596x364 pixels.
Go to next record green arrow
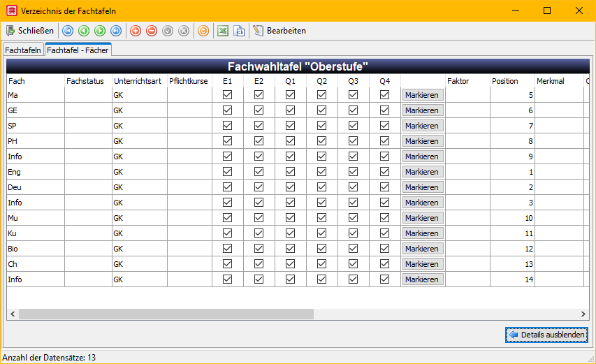[100, 31]
